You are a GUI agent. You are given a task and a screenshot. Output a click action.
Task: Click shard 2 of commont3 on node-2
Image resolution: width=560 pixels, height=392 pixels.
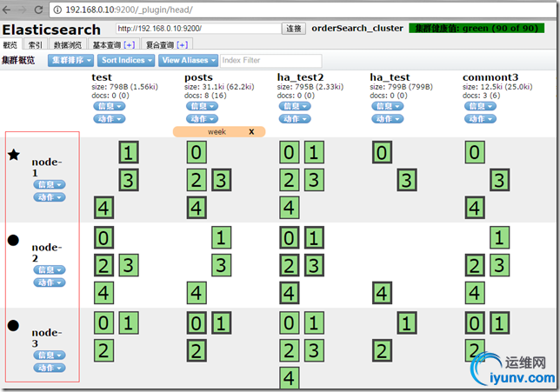(475, 266)
